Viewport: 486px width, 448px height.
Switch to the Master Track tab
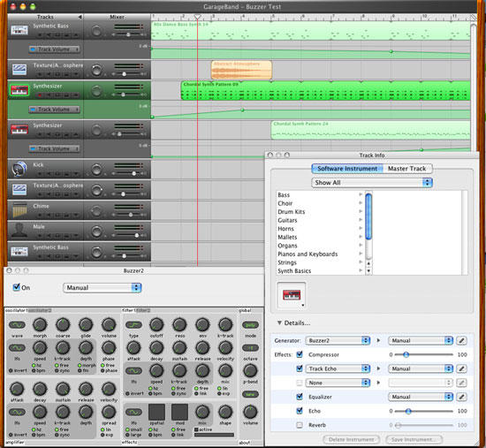(406, 169)
